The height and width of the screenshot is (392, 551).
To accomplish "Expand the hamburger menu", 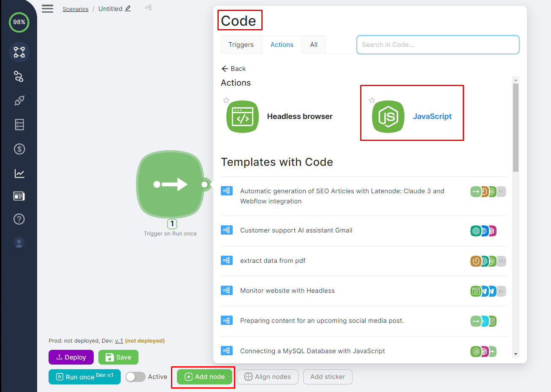I will tap(48, 8).
